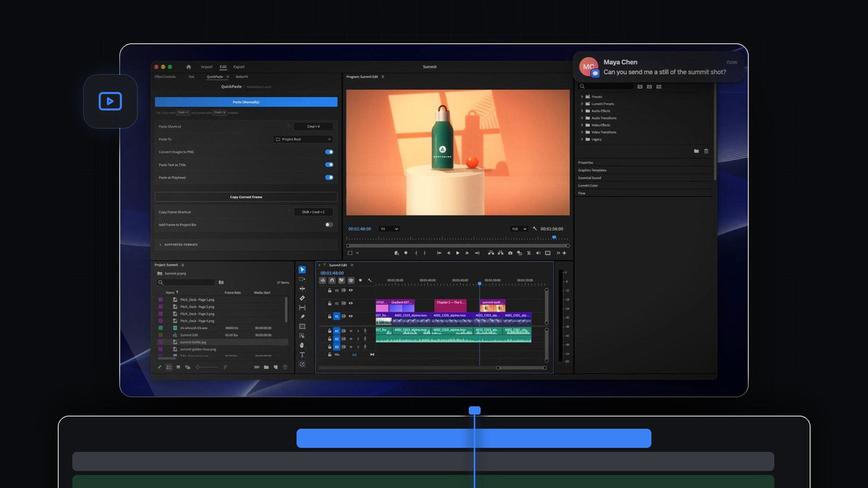Toggle V1 track eye visibility
Image resolution: width=868 pixels, height=488 pixels.
(351, 316)
